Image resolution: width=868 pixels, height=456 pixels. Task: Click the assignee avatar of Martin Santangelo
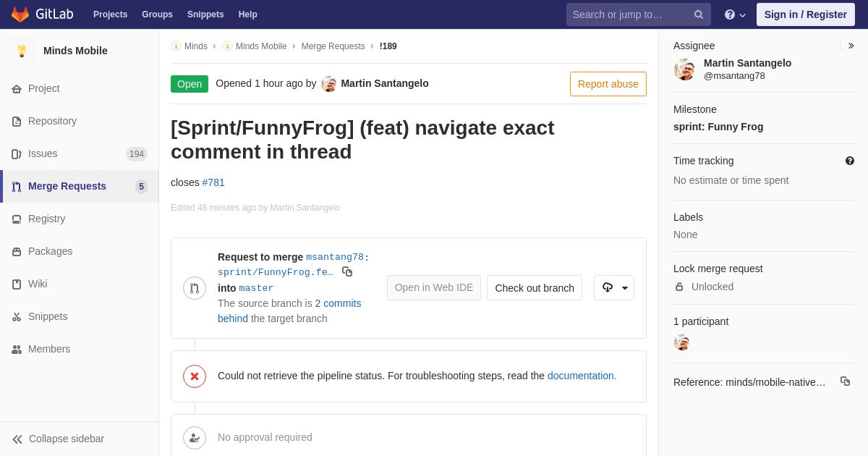tap(684, 69)
